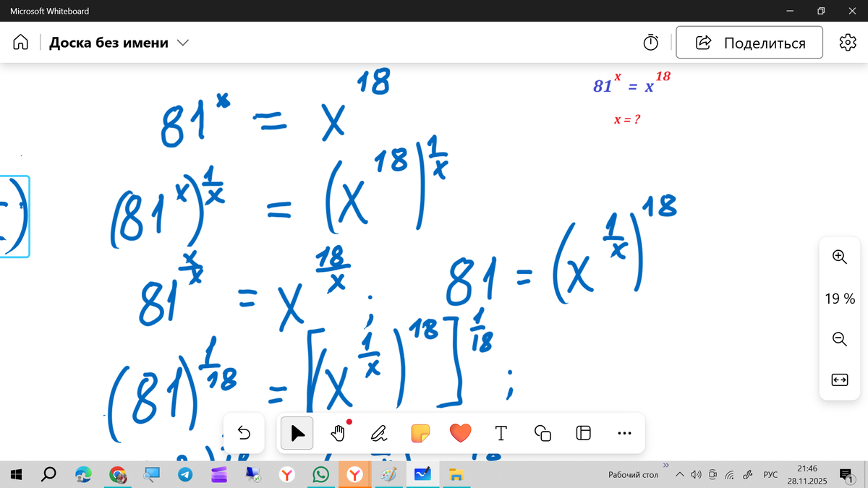Click the Поделиться share button

749,43
